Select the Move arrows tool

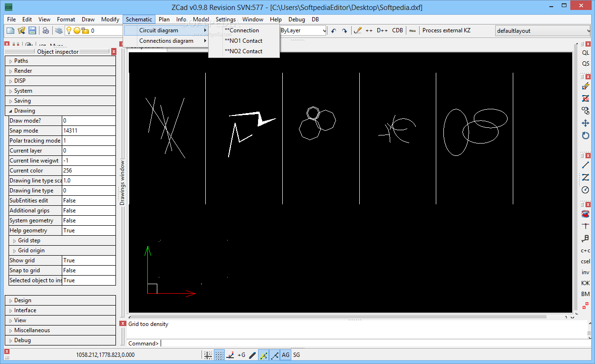[585, 123]
